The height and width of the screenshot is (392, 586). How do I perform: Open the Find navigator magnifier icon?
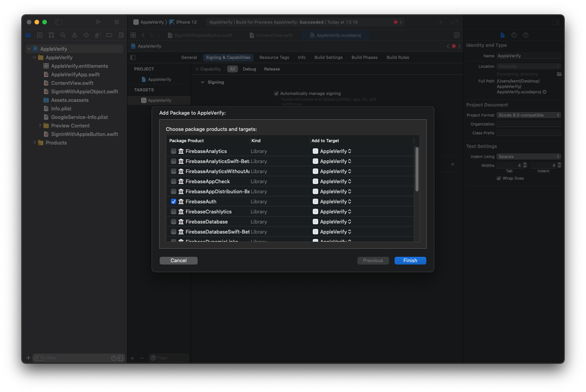tap(63, 35)
